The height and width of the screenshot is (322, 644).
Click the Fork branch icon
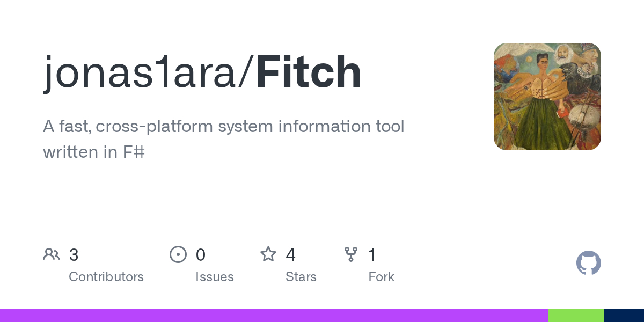point(351,254)
